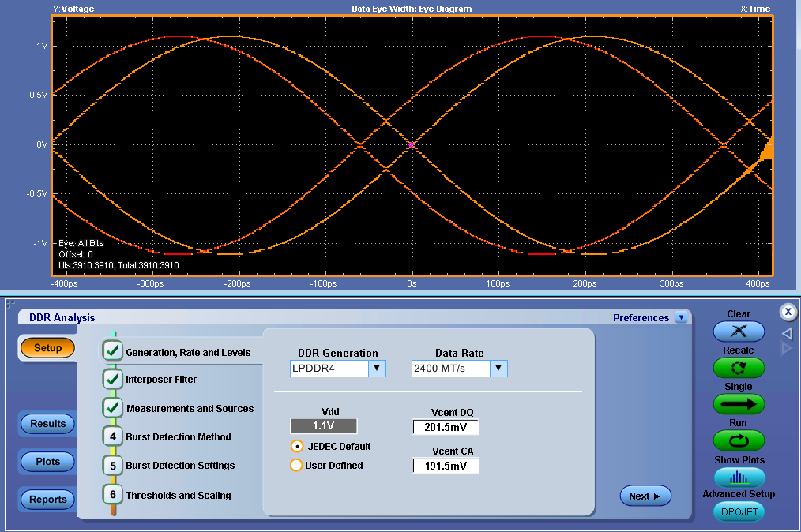Go to Burst Detection Method step

click(113, 437)
